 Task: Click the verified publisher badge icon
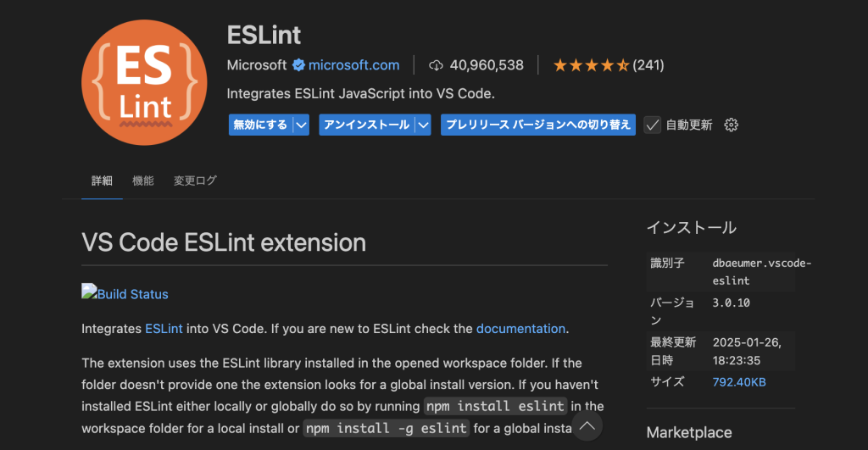[x=298, y=65]
